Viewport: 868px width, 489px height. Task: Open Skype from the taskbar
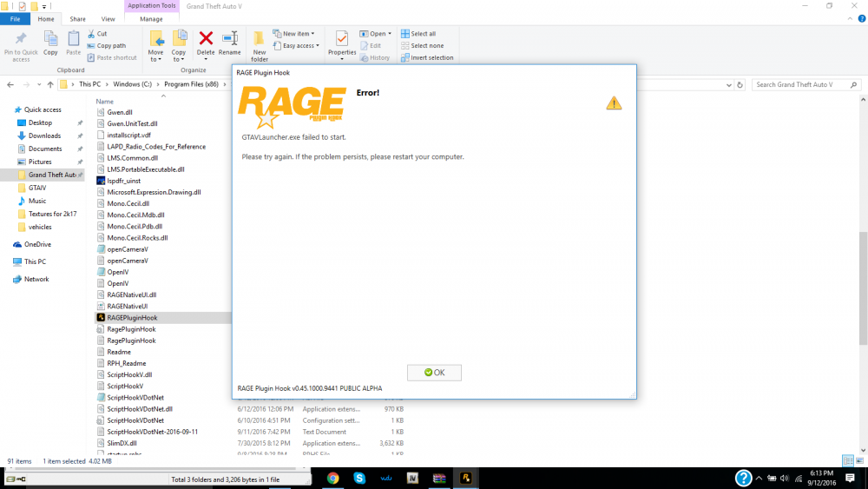point(359,479)
